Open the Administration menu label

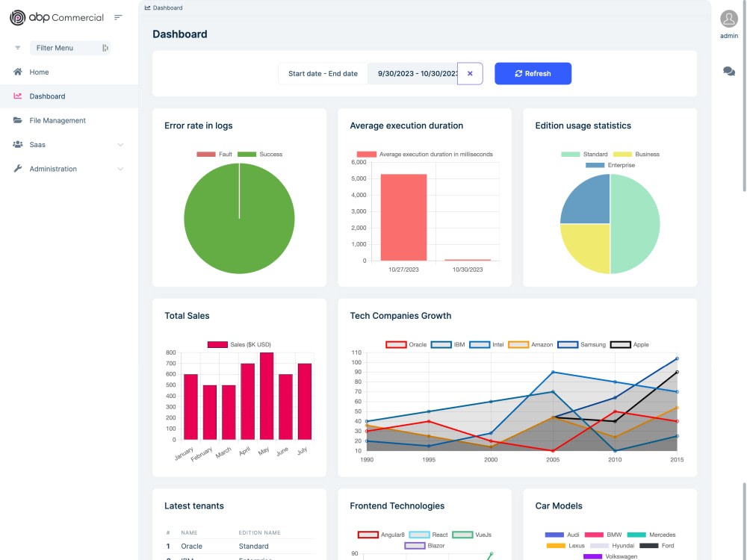coord(53,169)
